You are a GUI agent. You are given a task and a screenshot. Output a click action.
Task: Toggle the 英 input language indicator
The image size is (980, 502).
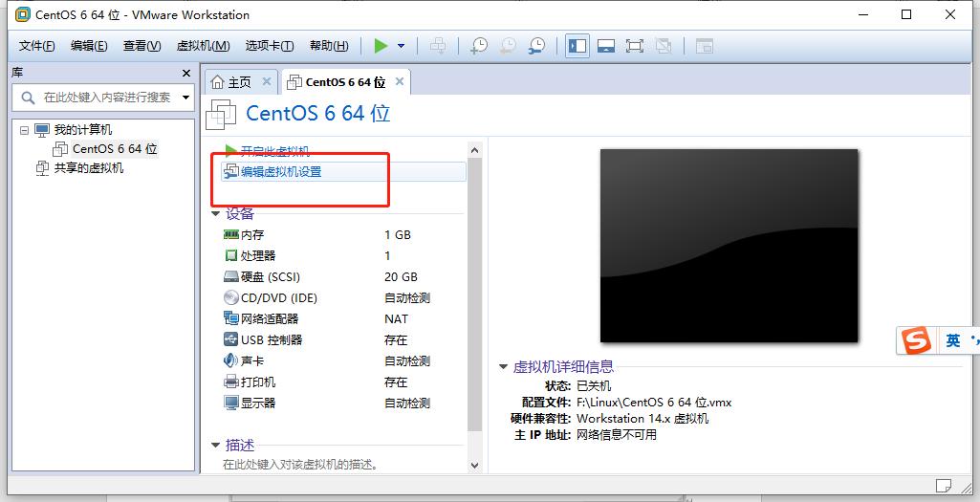click(x=953, y=340)
